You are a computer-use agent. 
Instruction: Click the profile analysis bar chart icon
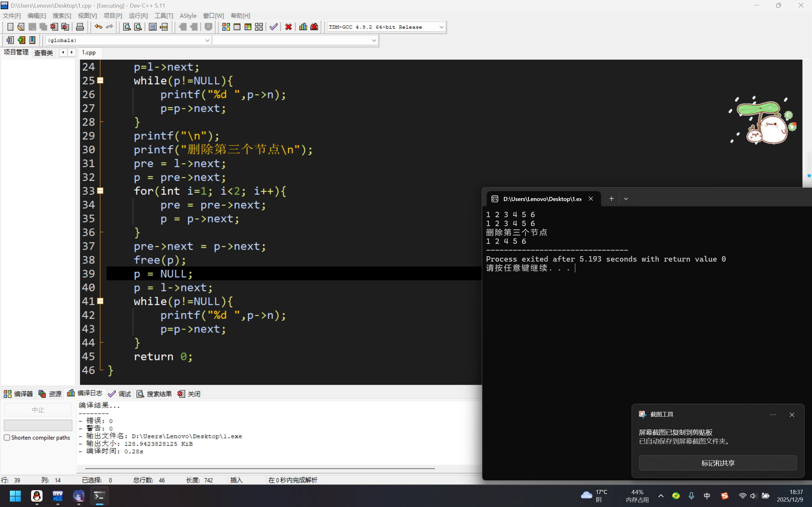[x=303, y=27]
